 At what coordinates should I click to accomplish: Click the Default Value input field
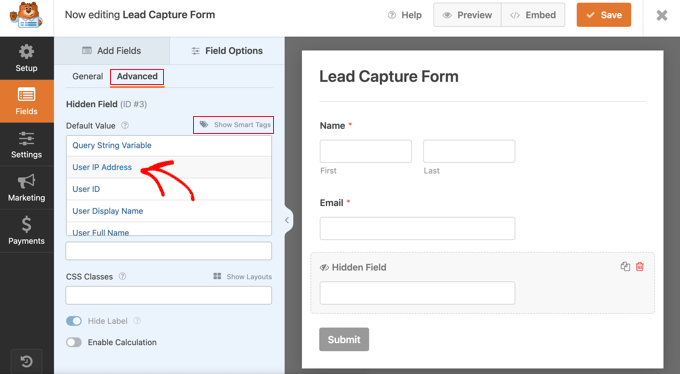pos(169,251)
